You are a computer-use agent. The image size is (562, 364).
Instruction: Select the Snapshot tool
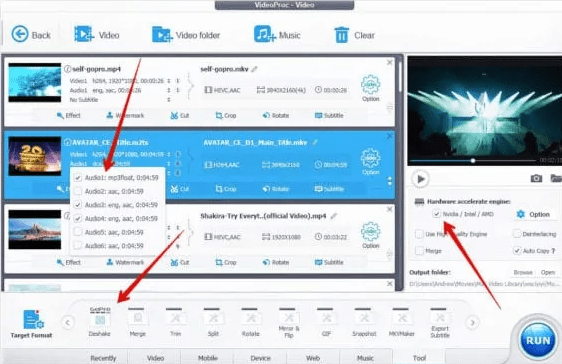click(x=364, y=322)
